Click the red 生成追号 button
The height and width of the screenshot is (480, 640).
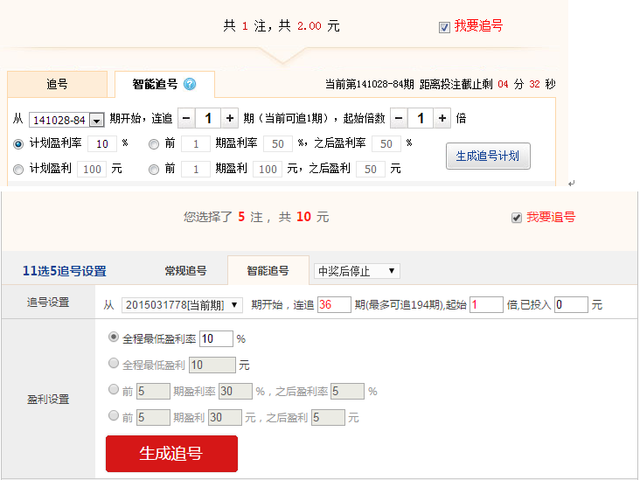tap(172, 453)
